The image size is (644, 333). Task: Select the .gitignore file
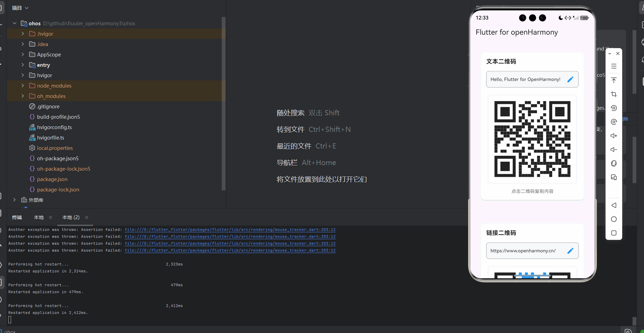(x=48, y=107)
